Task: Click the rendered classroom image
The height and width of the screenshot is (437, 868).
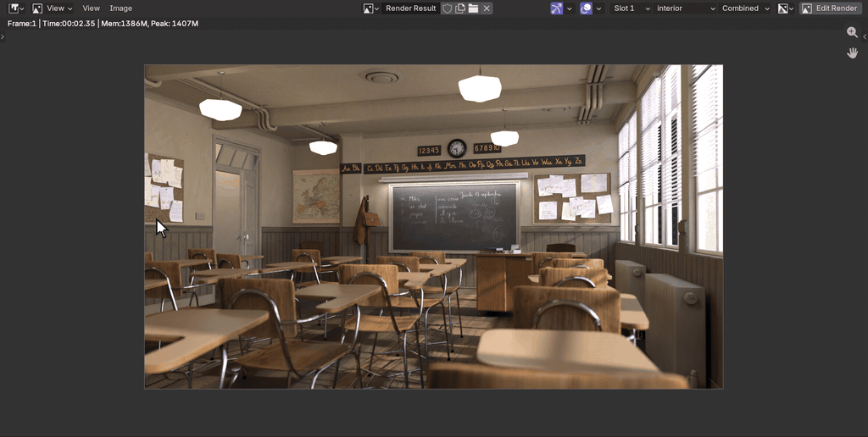Action: [x=433, y=226]
